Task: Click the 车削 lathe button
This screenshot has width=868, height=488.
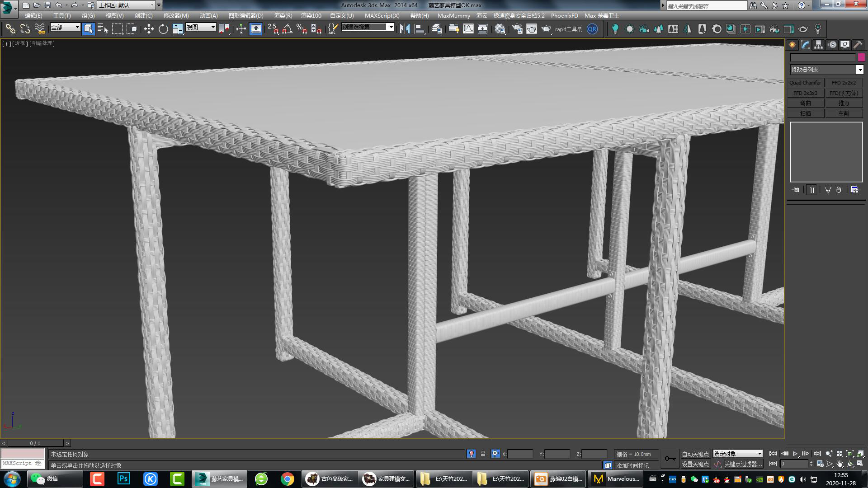Action: coord(844,113)
